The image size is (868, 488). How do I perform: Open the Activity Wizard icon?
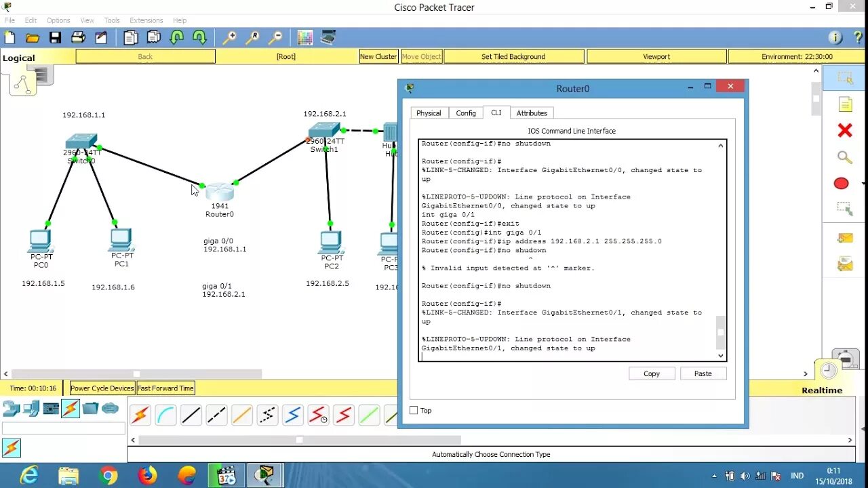[101, 37]
